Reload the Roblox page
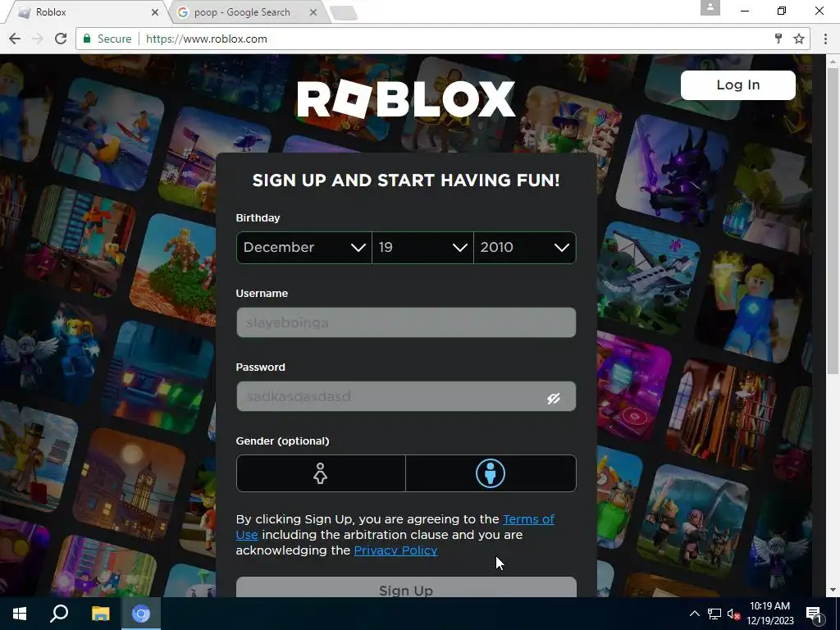The height and width of the screenshot is (630, 840). [61, 39]
